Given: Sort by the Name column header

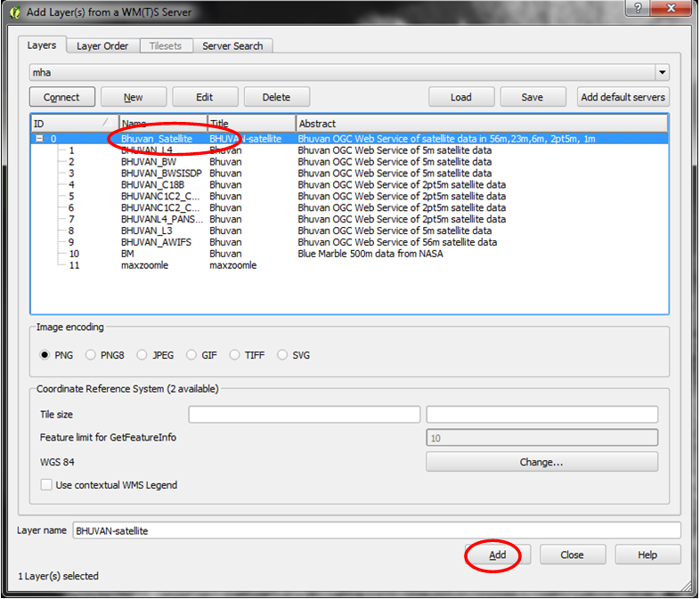Looking at the screenshot, I should [x=163, y=124].
